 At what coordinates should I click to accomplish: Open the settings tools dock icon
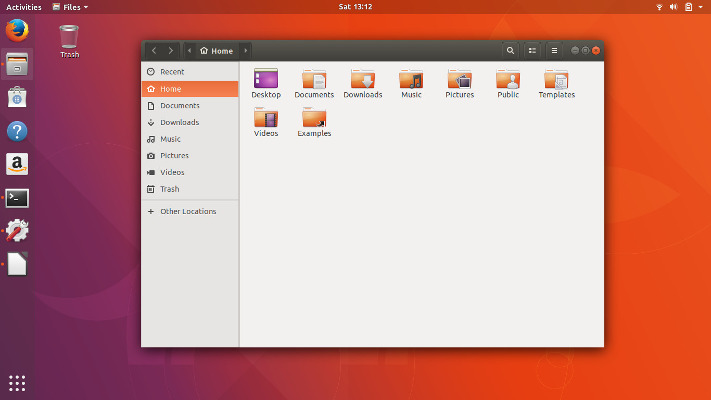[x=17, y=231]
